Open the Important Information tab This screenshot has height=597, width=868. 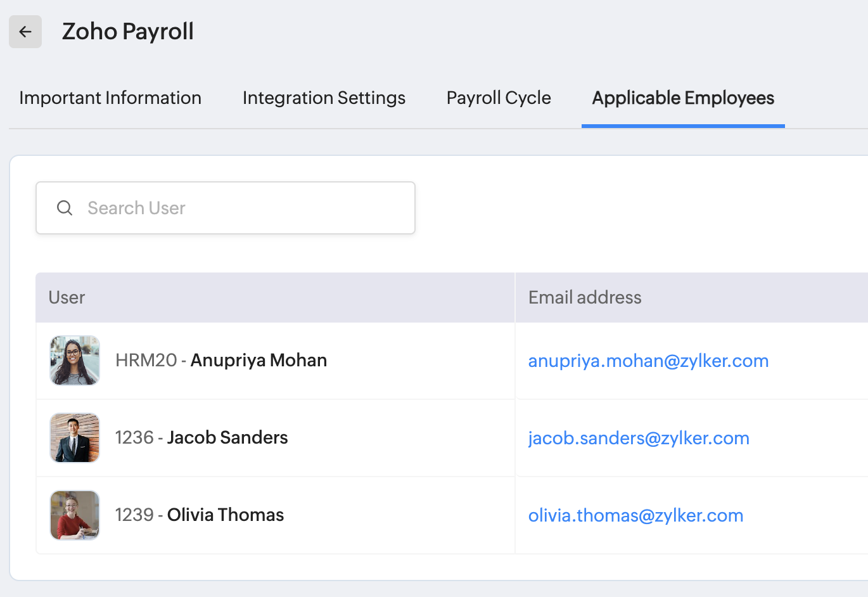pyautogui.click(x=110, y=98)
